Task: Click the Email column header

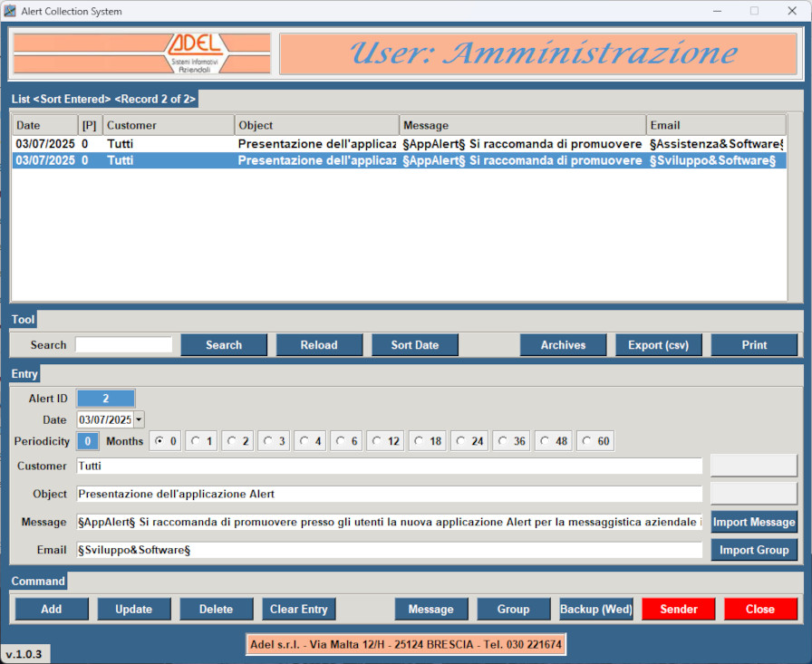Action: click(715, 125)
